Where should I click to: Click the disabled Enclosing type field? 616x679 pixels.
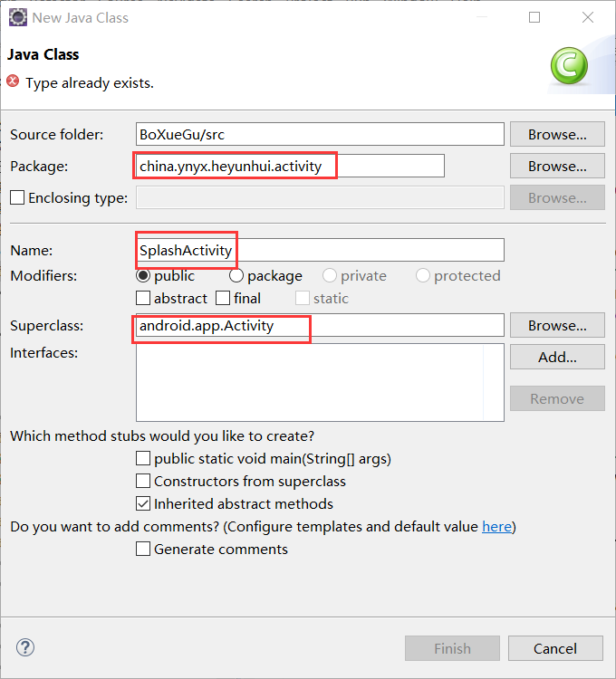[320, 197]
